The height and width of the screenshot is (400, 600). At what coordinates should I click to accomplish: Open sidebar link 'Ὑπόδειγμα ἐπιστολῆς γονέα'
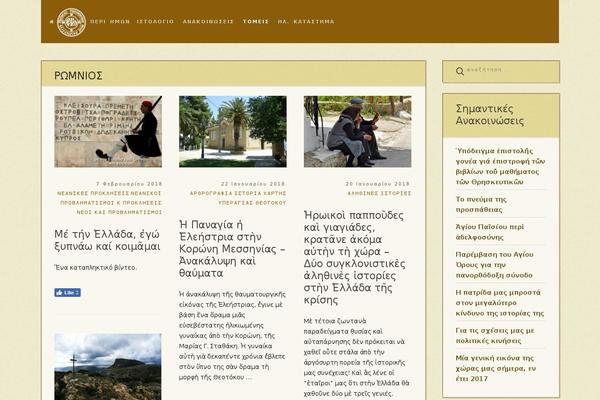point(500,166)
